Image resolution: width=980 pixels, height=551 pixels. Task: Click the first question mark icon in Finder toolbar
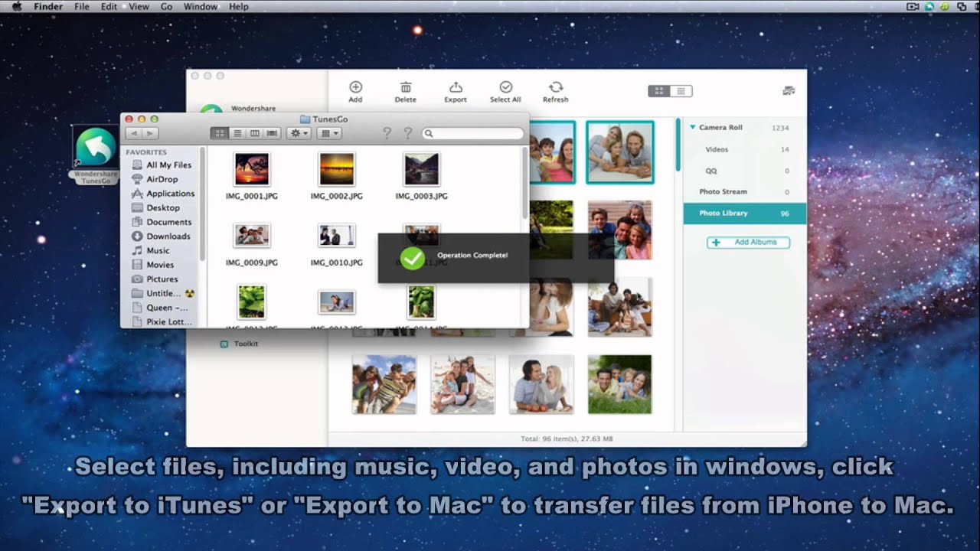(387, 133)
